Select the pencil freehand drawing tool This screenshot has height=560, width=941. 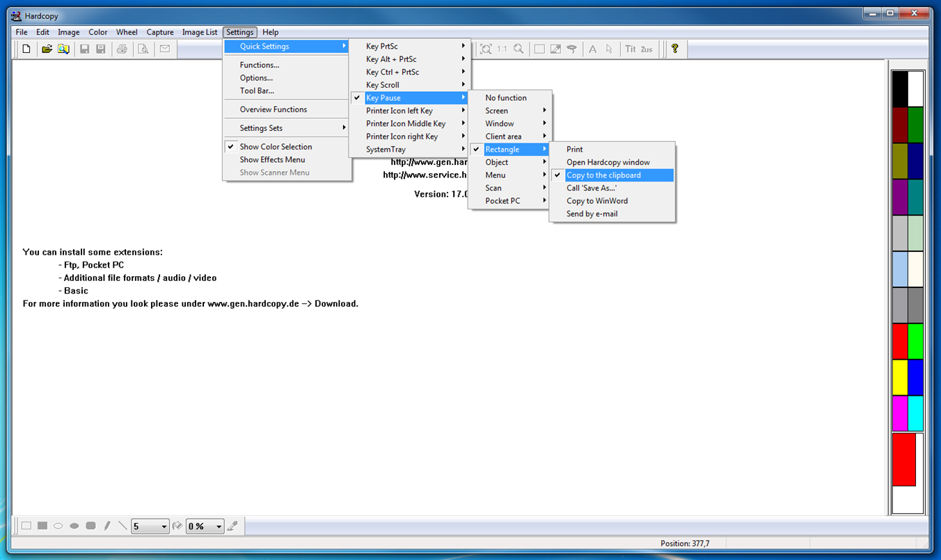106,526
